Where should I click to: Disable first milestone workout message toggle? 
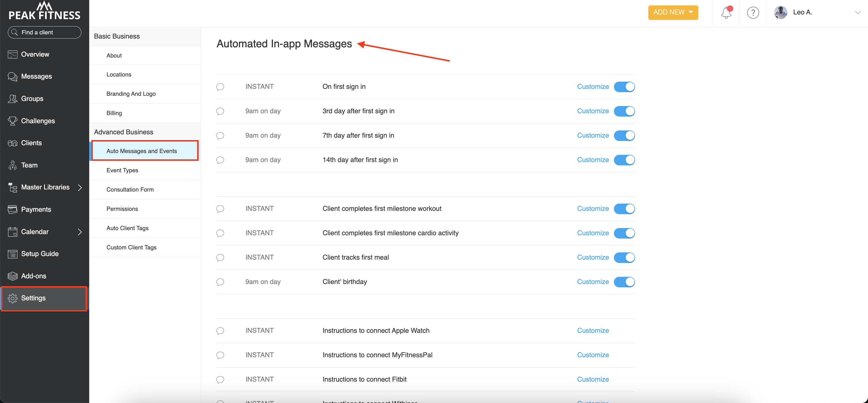tap(624, 209)
